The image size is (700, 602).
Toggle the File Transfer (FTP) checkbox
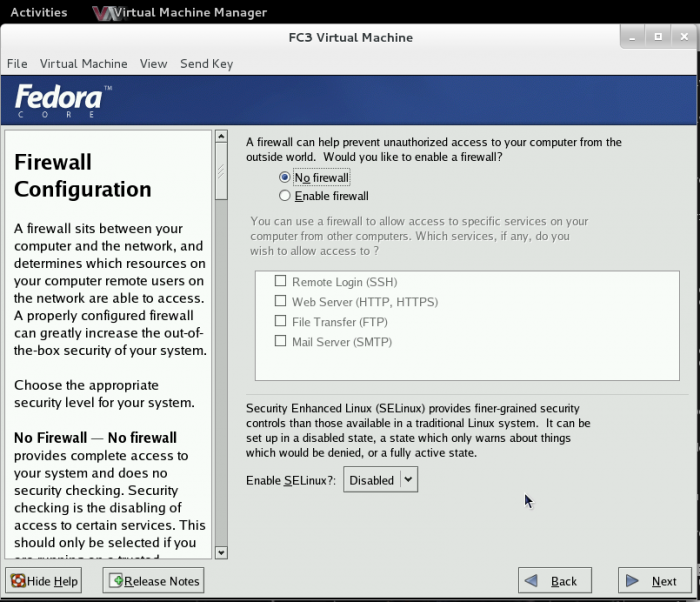tap(281, 322)
